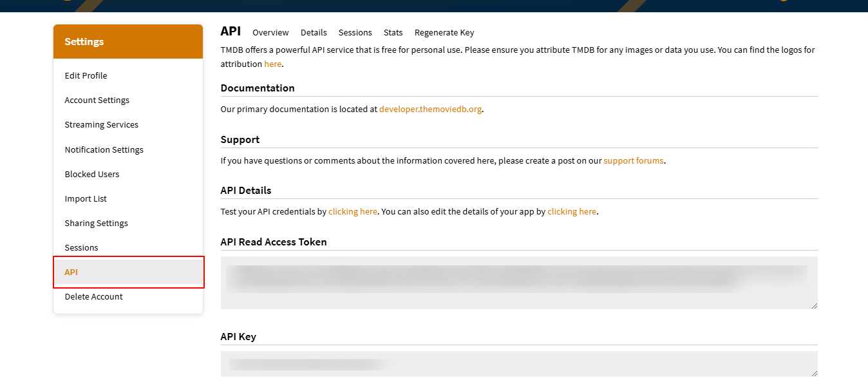Select Account Settings in the sidebar
This screenshot has width=868, height=391.
tap(97, 100)
